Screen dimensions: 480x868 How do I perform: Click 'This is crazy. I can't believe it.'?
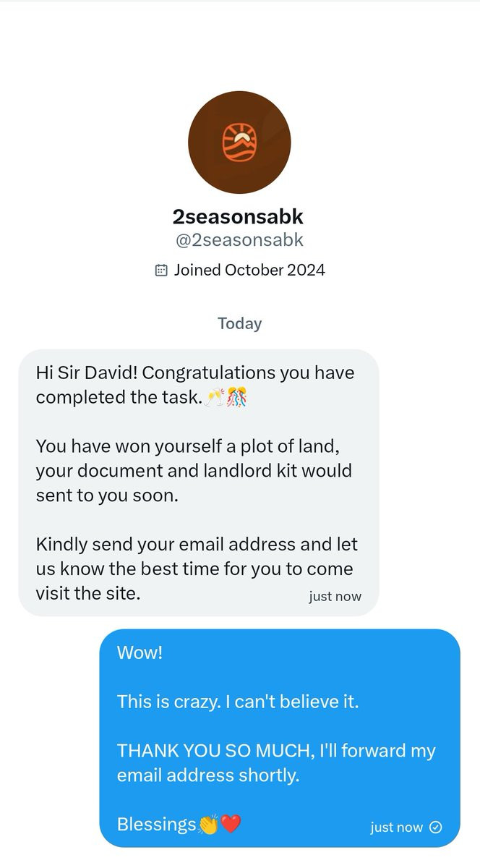238,702
